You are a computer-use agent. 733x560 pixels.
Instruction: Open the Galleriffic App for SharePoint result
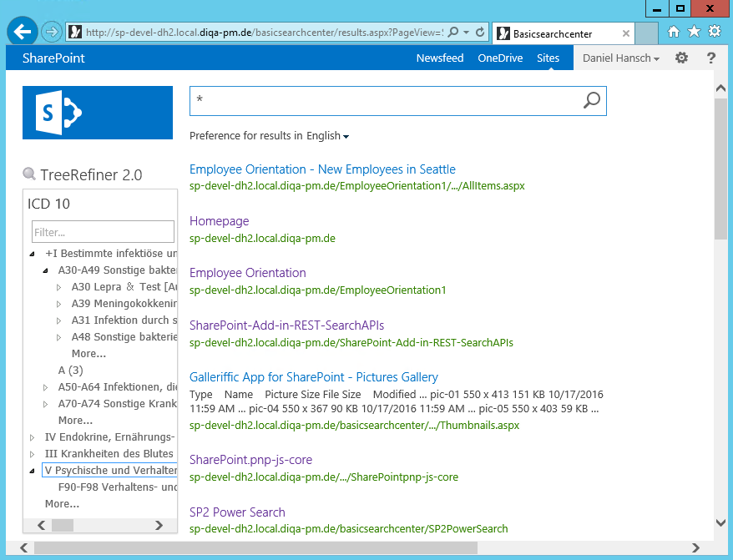pyautogui.click(x=313, y=377)
